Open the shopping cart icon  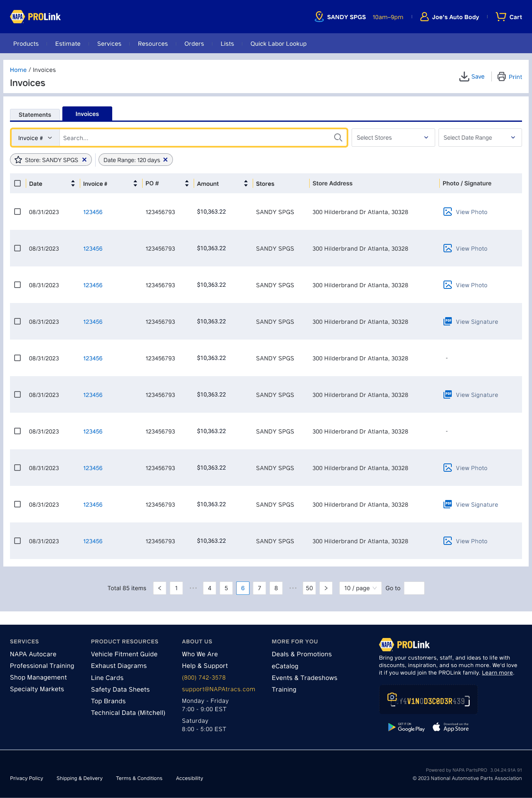pyautogui.click(x=501, y=17)
